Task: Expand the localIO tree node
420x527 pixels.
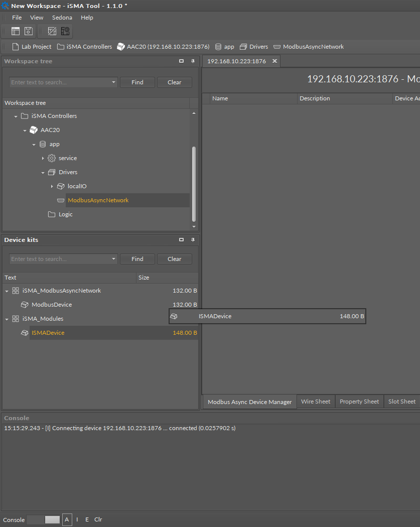Action: click(52, 186)
